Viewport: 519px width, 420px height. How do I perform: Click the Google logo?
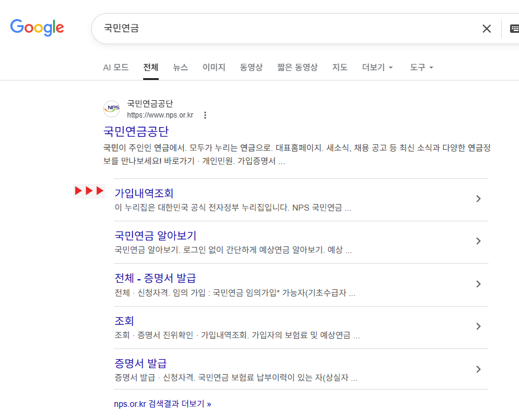37,27
